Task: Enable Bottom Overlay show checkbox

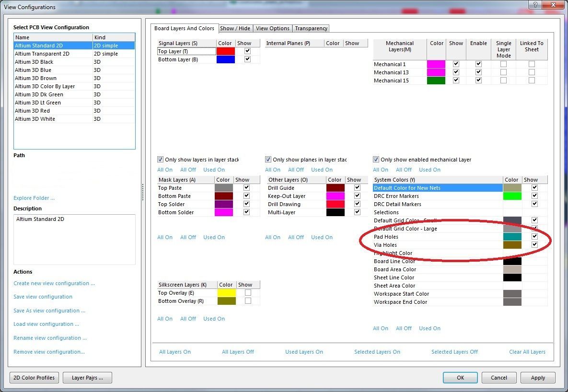Action: (x=248, y=300)
